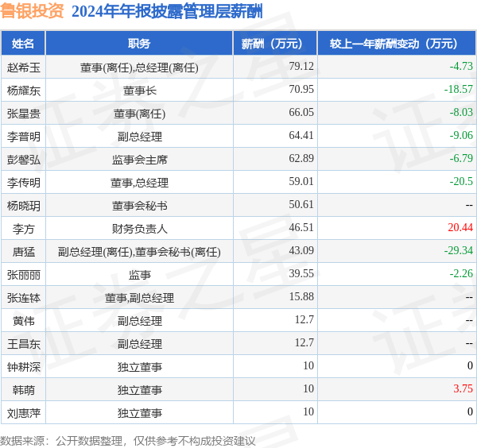The image size is (477, 448).
Task: Click the name 李传明
Action: point(23,183)
